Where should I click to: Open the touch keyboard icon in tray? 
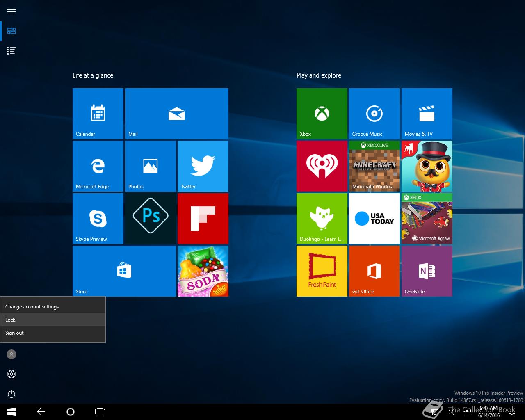(x=467, y=412)
